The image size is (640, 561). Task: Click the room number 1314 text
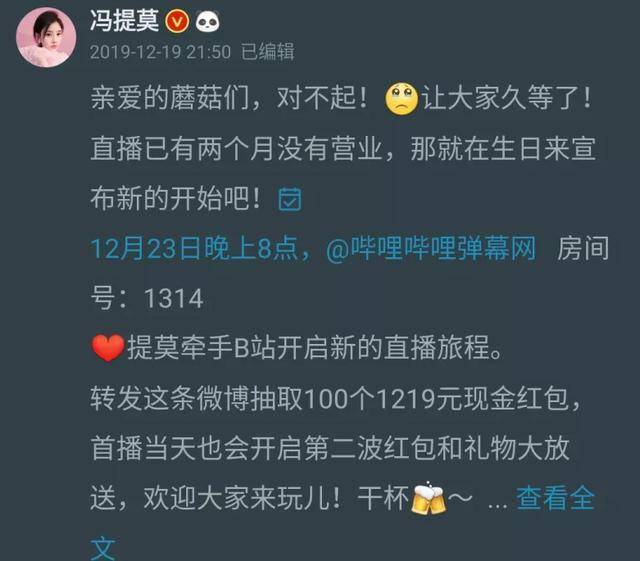(174, 298)
